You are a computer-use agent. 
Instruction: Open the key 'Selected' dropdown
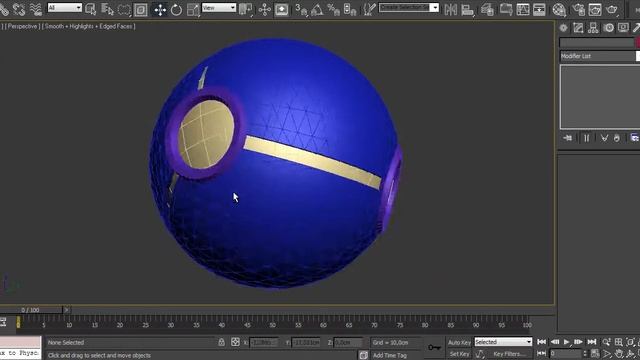click(x=503, y=342)
